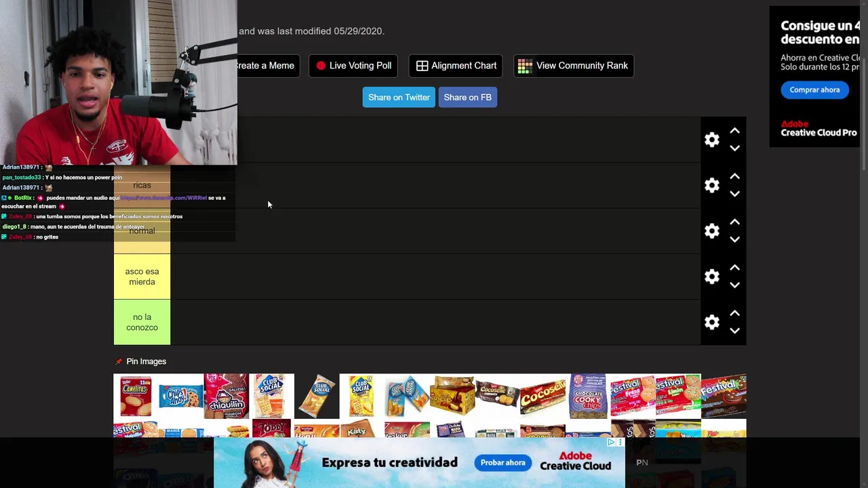Click the pushpin icon beside Pin Images
The image size is (868, 488).
pos(119,362)
